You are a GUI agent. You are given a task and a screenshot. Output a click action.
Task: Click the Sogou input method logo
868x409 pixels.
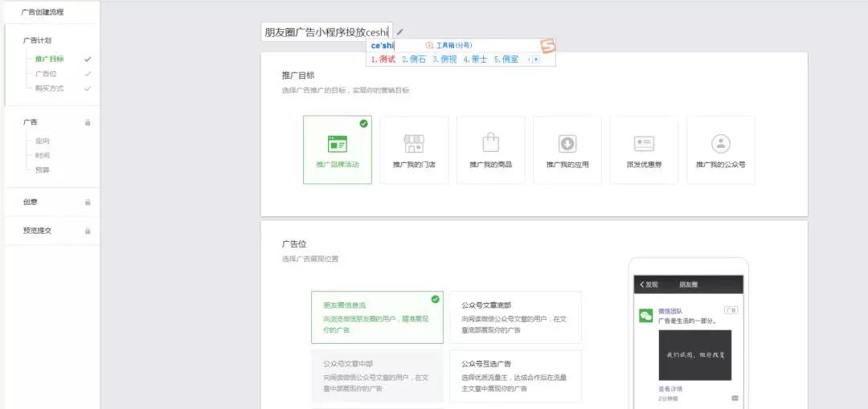(547, 46)
